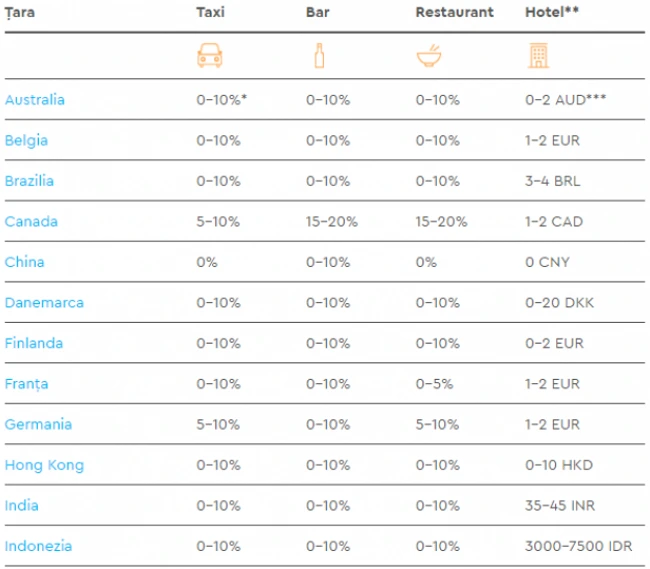The image size is (650, 569).
Task: Click the bowl icon under Restaurant
Action: coord(429,56)
